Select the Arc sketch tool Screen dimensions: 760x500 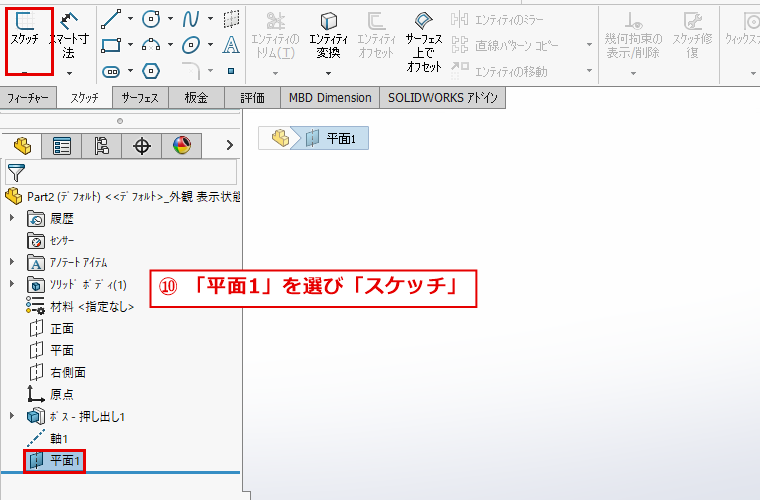coord(151,45)
